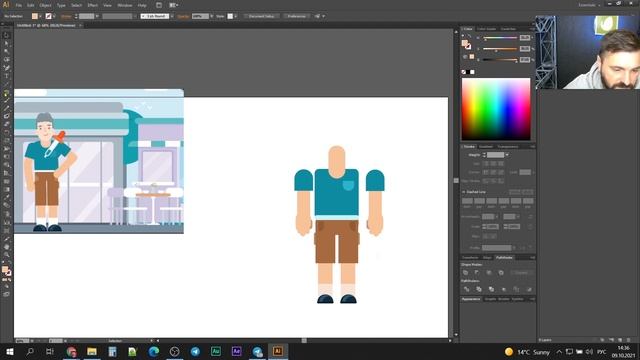Open the Windows Start menu

(9, 351)
